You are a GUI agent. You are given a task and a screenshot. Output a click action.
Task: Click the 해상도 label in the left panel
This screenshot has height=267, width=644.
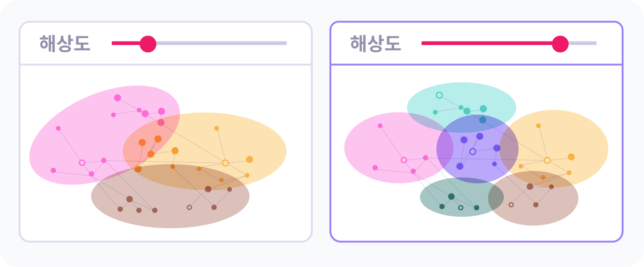65,44
